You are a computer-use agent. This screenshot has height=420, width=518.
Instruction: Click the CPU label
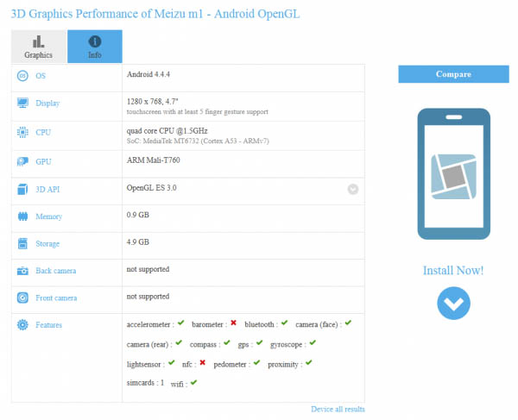[43, 132]
